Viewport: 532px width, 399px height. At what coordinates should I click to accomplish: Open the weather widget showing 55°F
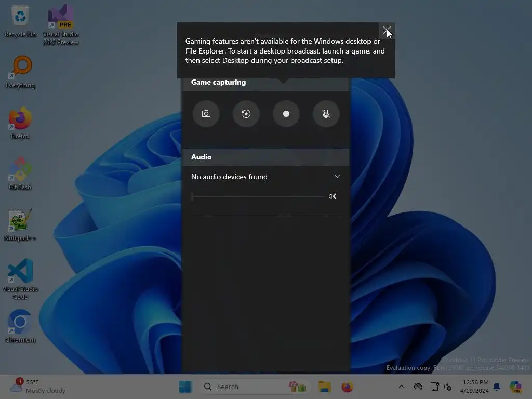tap(37, 387)
